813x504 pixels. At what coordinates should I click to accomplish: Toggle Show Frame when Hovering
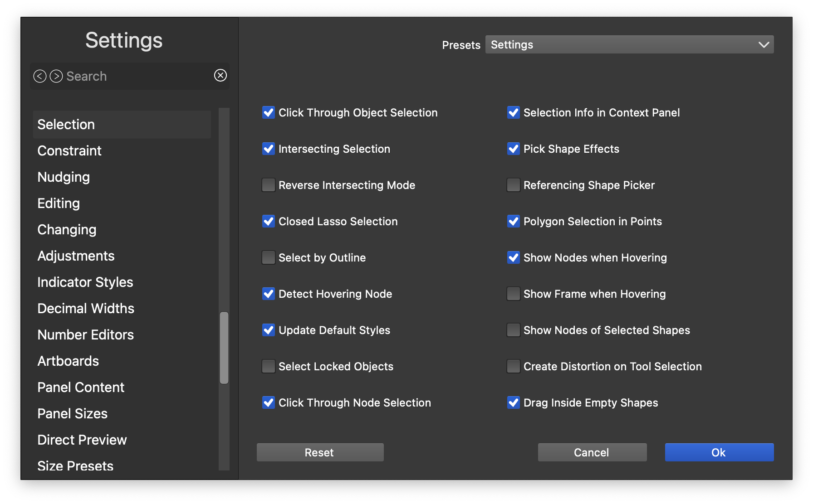514,294
